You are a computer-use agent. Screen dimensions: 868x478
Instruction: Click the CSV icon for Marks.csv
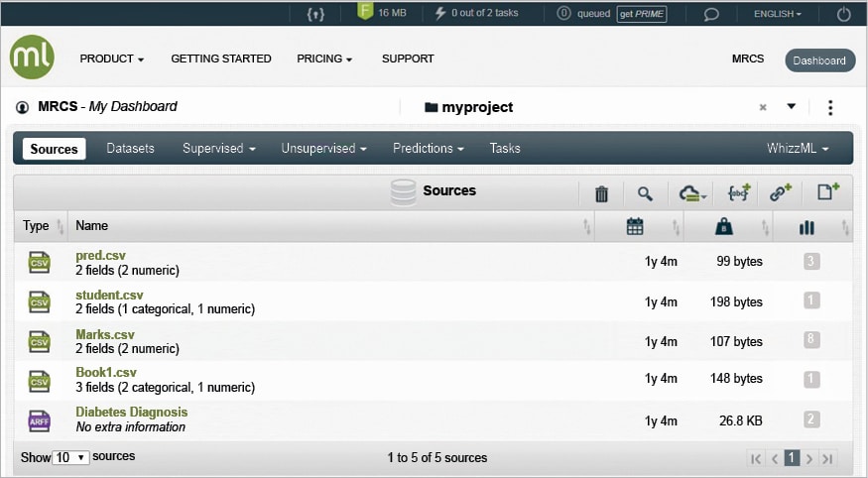(40, 342)
